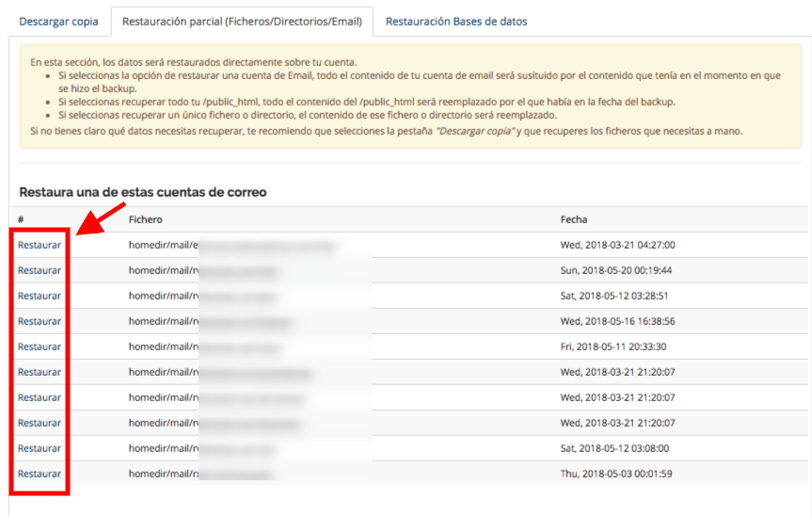Open the Descargar copia tab

coord(58,21)
